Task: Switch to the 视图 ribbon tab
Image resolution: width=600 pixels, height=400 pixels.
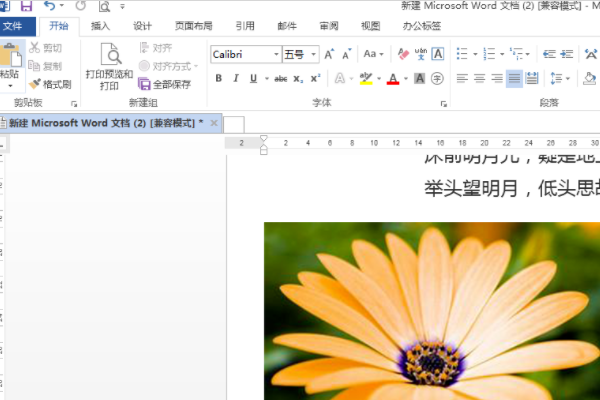Action: pos(370,26)
